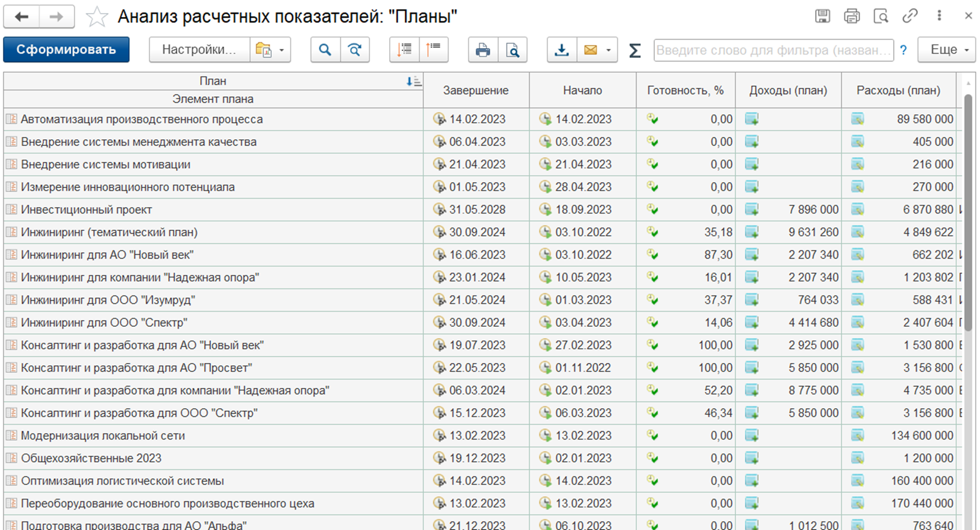Click the print preview icon in toolbar
This screenshot has width=980, height=530.
[x=512, y=50]
